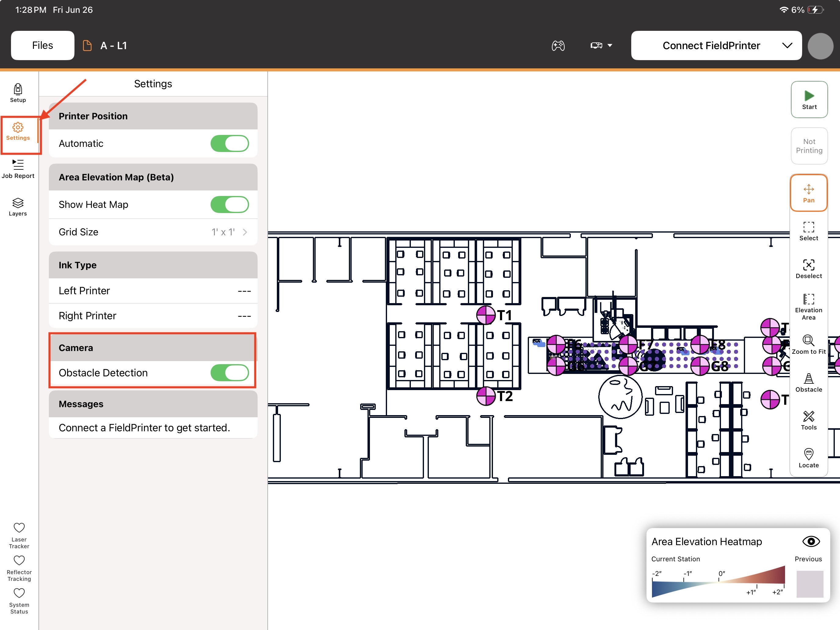Click the Deselect tool
Screen dimensions: 840x630
click(809, 269)
